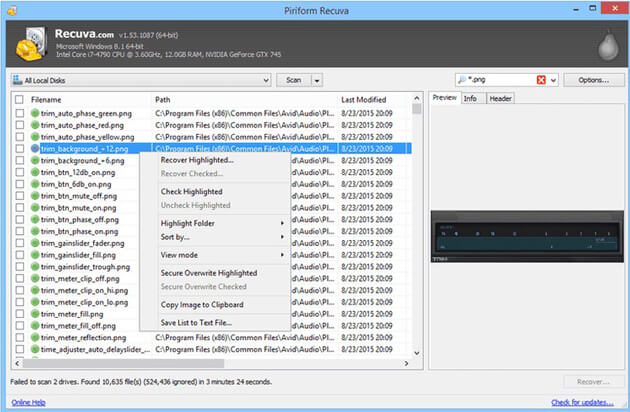The height and width of the screenshot is (412, 630).
Task: Open the All Local Disks drive dropdown
Action: click(264, 80)
